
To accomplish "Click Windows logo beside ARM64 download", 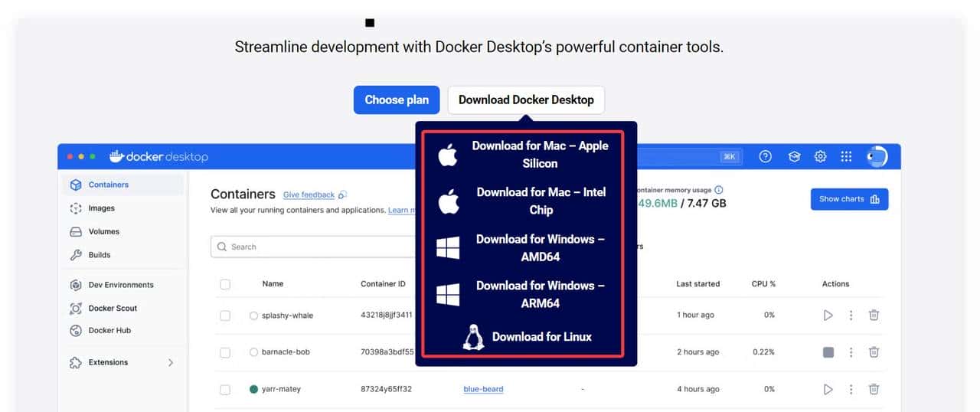I will coord(448,295).
